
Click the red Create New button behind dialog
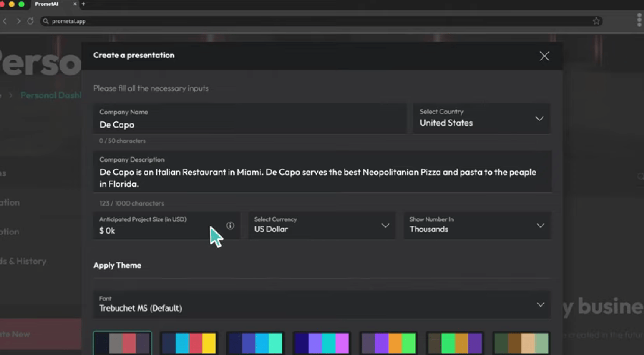click(41, 334)
